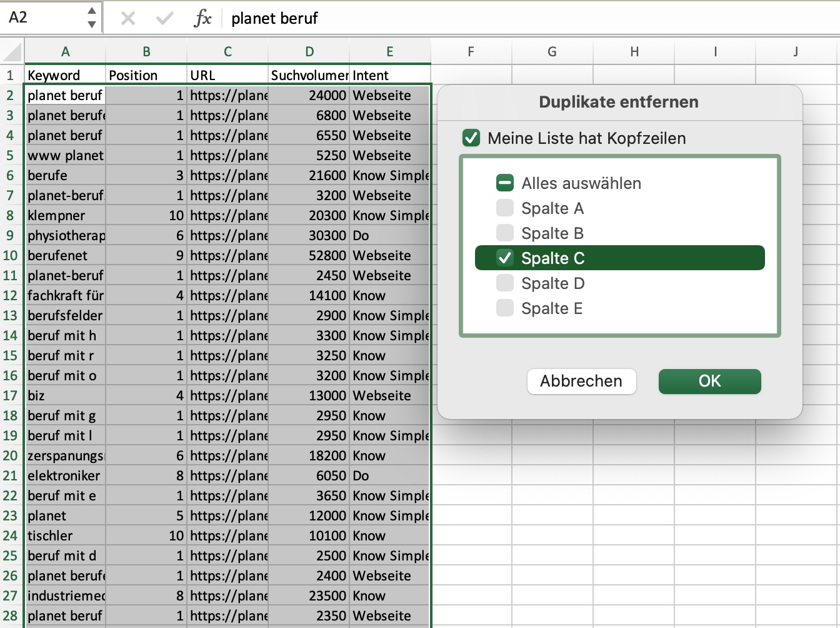The image size is (840, 628).
Task: Select column G header
Action: coord(552,52)
